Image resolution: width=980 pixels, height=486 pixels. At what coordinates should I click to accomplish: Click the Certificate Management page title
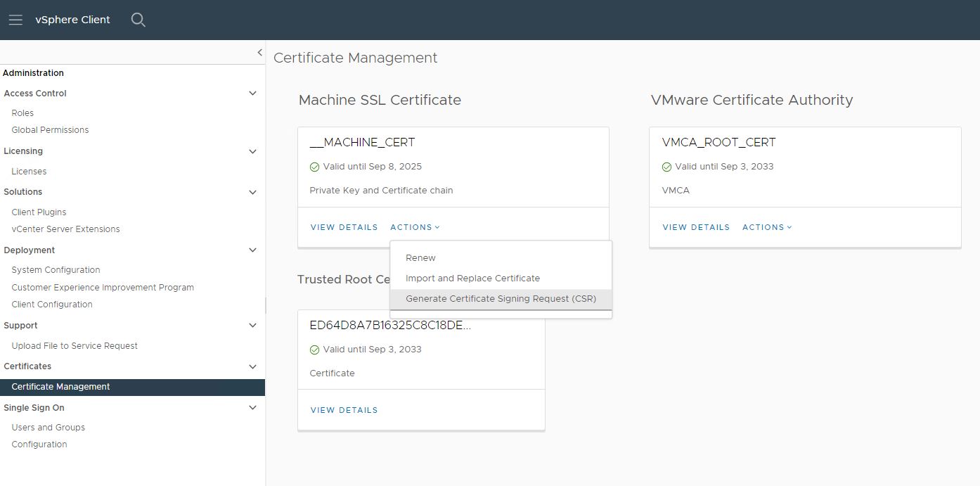(355, 58)
